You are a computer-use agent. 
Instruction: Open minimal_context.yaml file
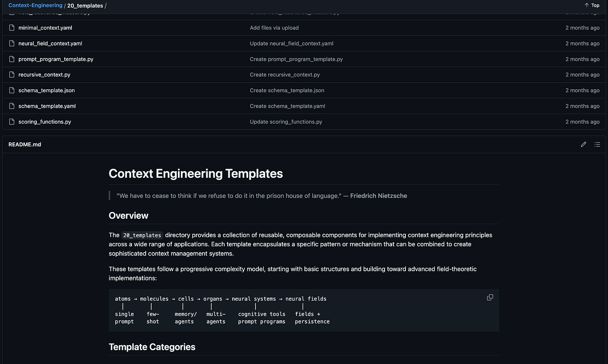click(x=45, y=28)
